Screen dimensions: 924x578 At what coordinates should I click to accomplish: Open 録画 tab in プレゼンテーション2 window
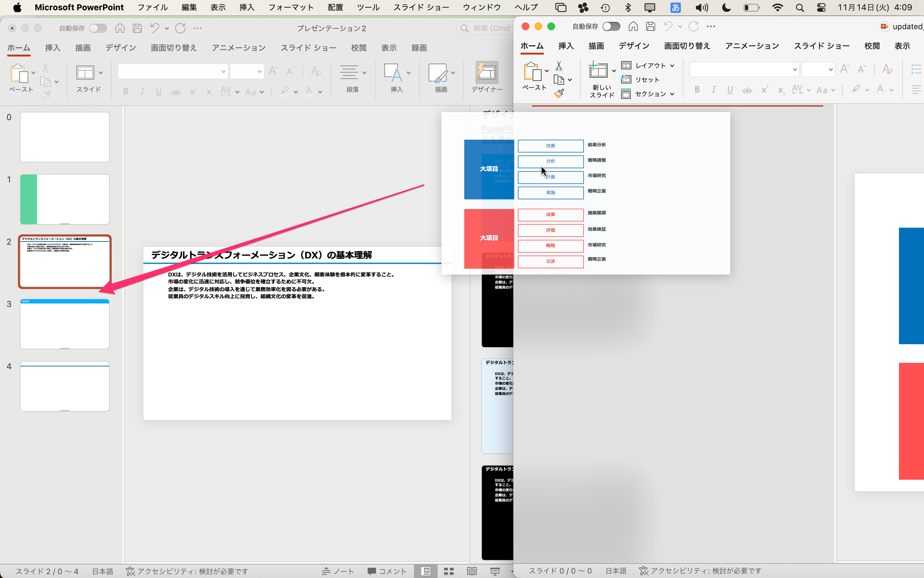[419, 48]
